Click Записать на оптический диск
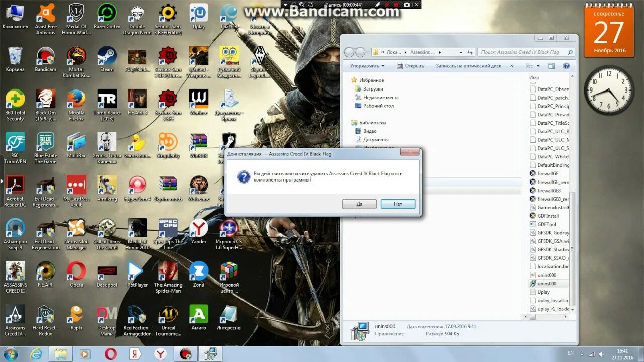 (x=468, y=66)
